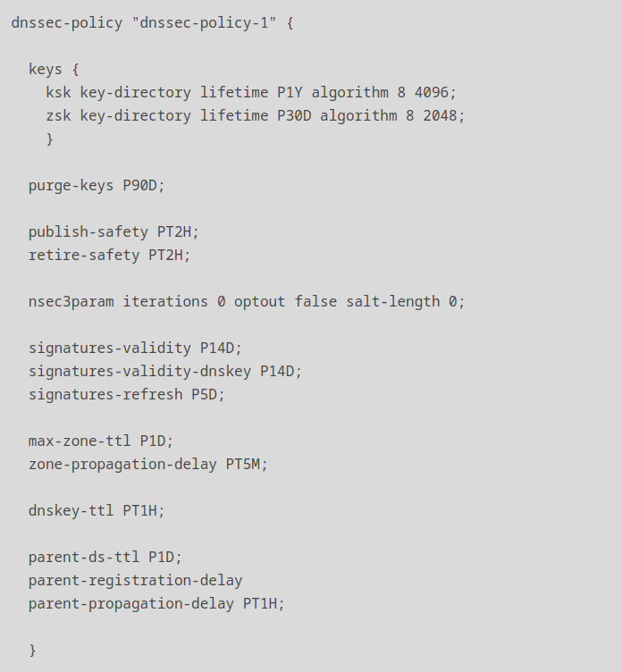Click the parent-propagation-delay PT1H line
The height and width of the screenshot is (672, 622).
click(156, 603)
